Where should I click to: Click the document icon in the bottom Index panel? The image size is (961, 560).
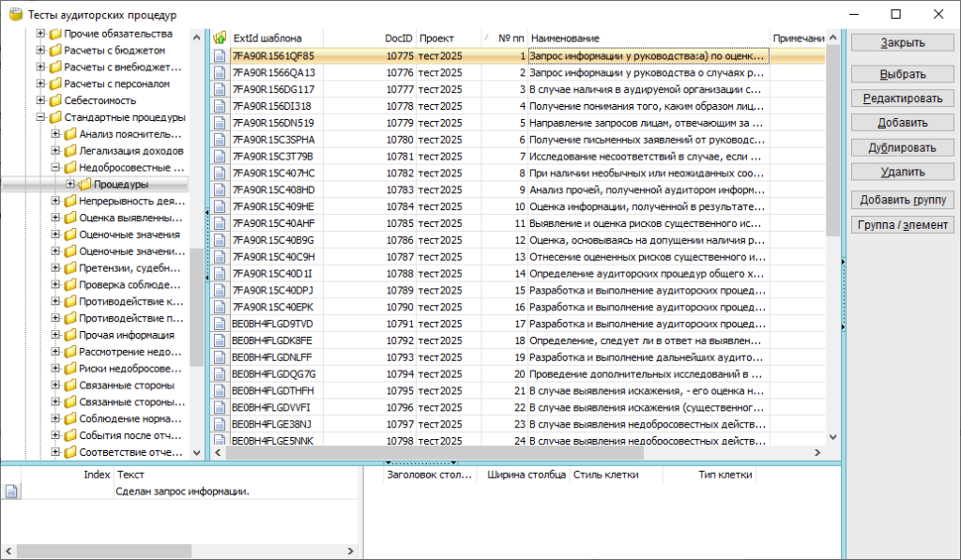tap(11, 491)
